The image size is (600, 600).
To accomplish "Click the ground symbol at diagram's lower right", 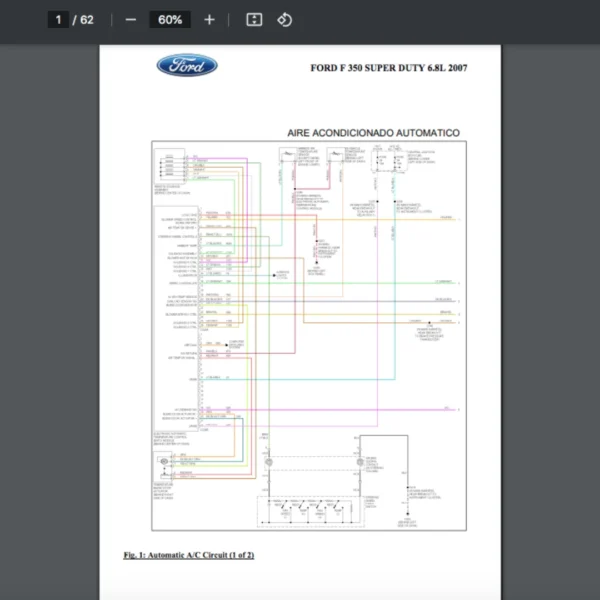I will [x=407, y=516].
